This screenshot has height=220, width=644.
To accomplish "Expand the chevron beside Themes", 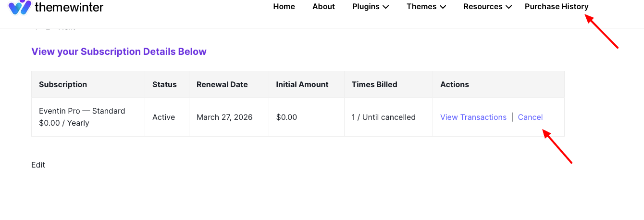I will click(443, 7).
